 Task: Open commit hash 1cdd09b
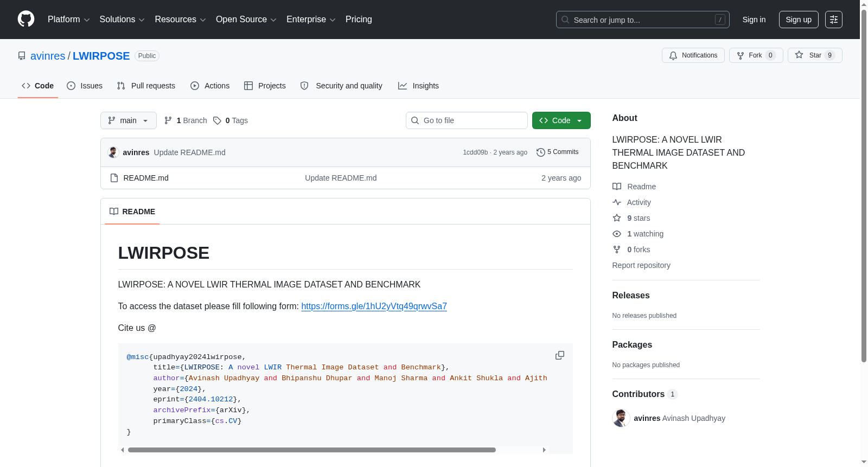475,152
